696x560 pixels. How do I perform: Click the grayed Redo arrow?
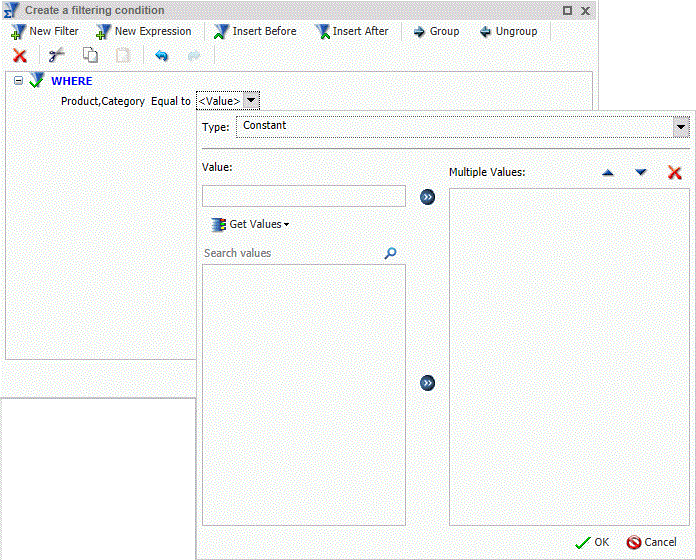coord(194,55)
